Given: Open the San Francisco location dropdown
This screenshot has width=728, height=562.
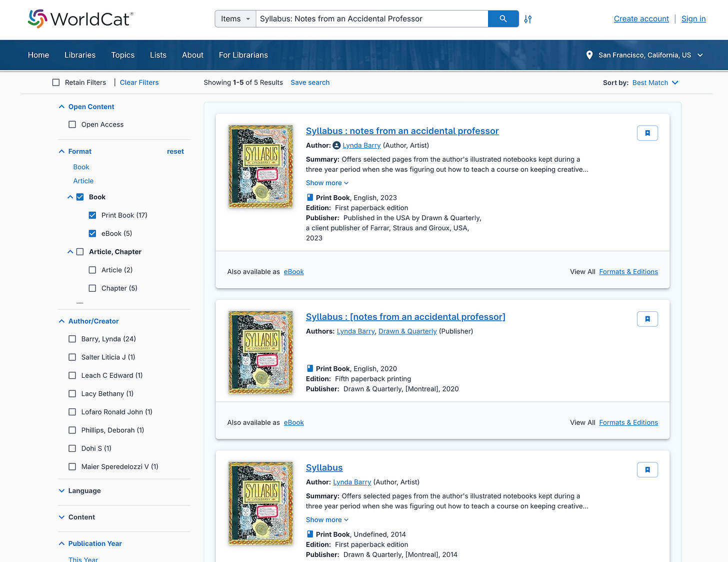Looking at the screenshot, I should [651, 55].
